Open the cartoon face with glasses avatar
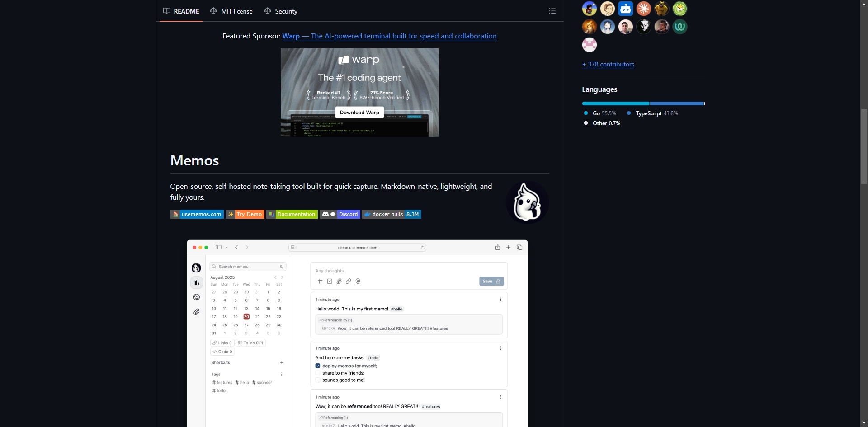 pyautogui.click(x=608, y=9)
